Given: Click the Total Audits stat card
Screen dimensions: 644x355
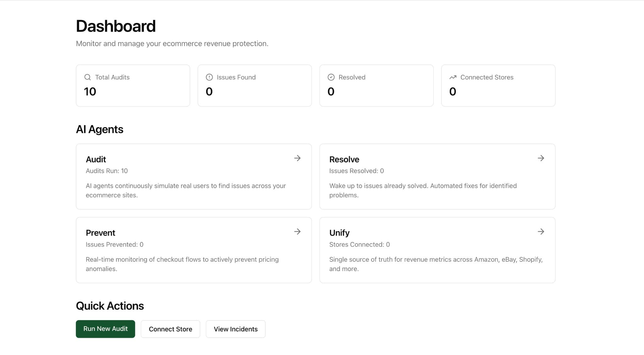Looking at the screenshot, I should pyautogui.click(x=133, y=85).
